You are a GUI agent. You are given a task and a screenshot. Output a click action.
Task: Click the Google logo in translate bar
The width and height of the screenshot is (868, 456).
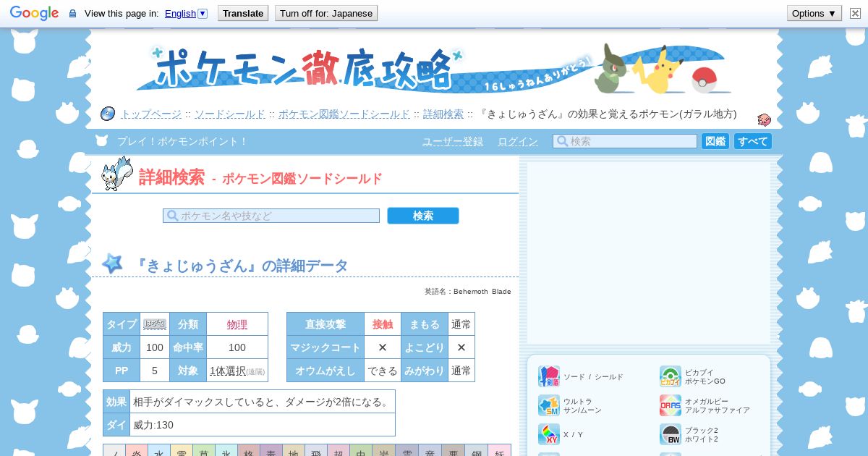(34, 13)
